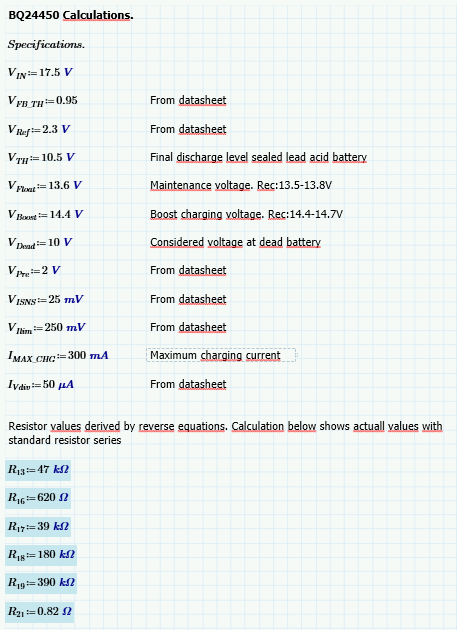This screenshot has height=630, width=457.
Task: Select the IVdiv := 50 µA definition
Action: pyautogui.click(x=41, y=385)
